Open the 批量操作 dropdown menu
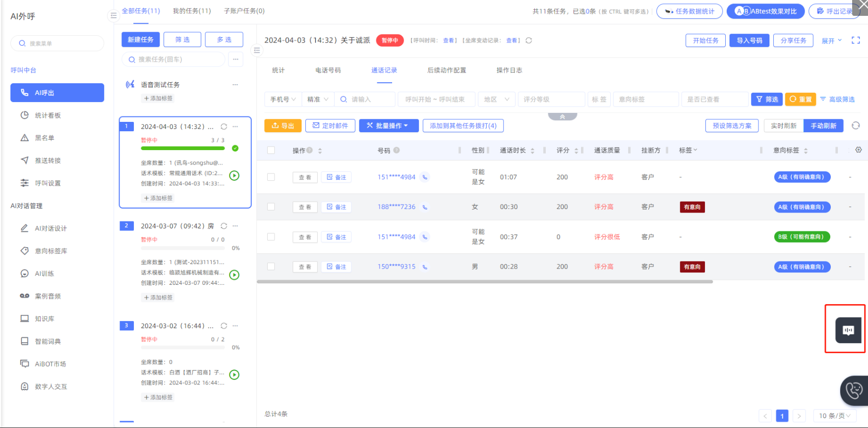Screen dimensions: 868x428 (x=389, y=126)
